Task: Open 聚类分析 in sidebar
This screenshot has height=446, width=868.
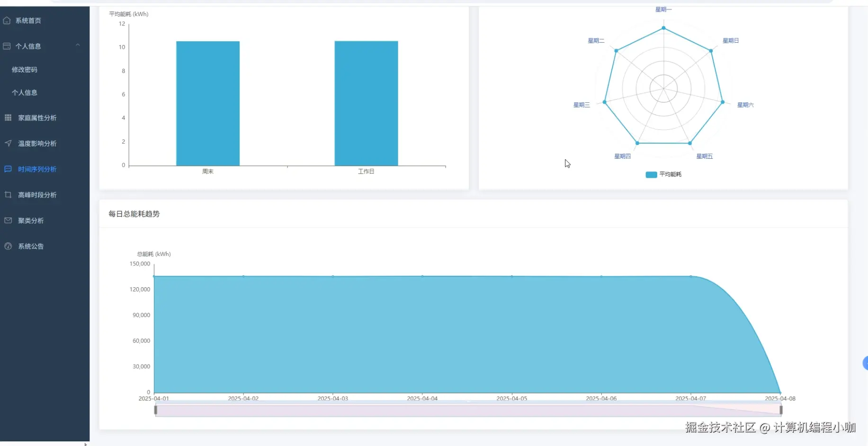Action: [x=45, y=220]
